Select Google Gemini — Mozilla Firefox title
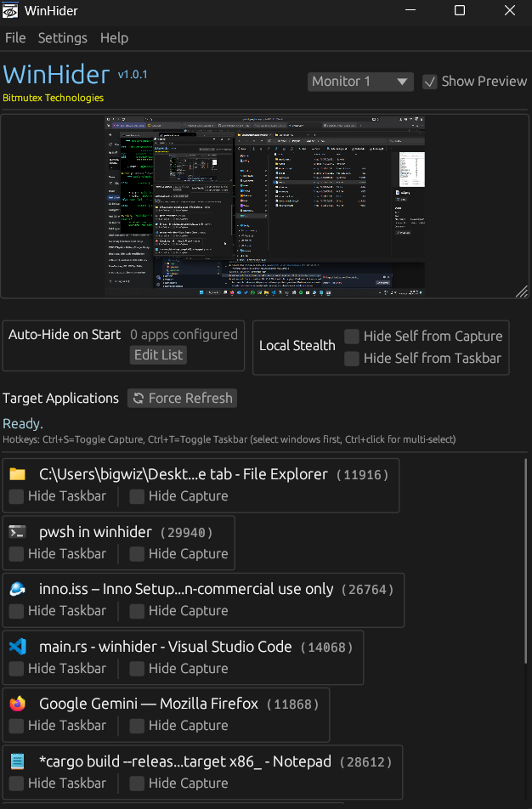532x809 pixels. 149,704
